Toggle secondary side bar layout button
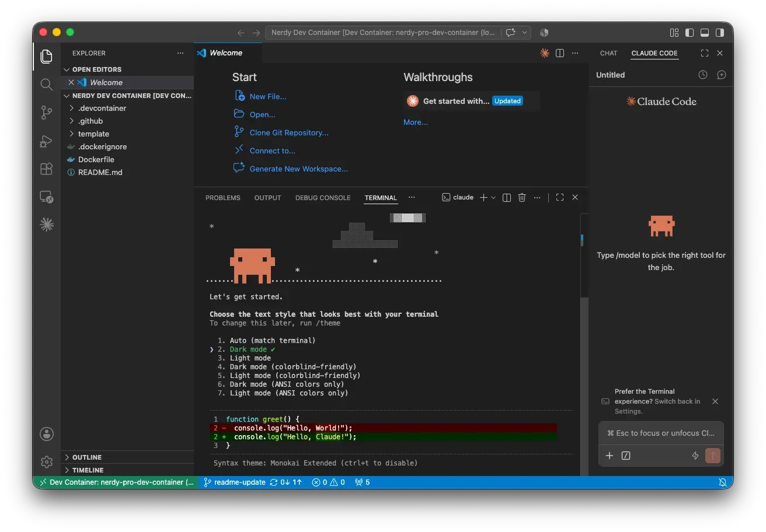 720,33
